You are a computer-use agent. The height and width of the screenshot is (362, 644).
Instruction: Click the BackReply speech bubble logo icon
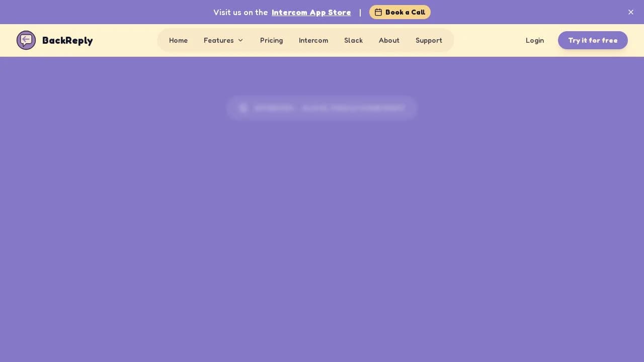[26, 40]
